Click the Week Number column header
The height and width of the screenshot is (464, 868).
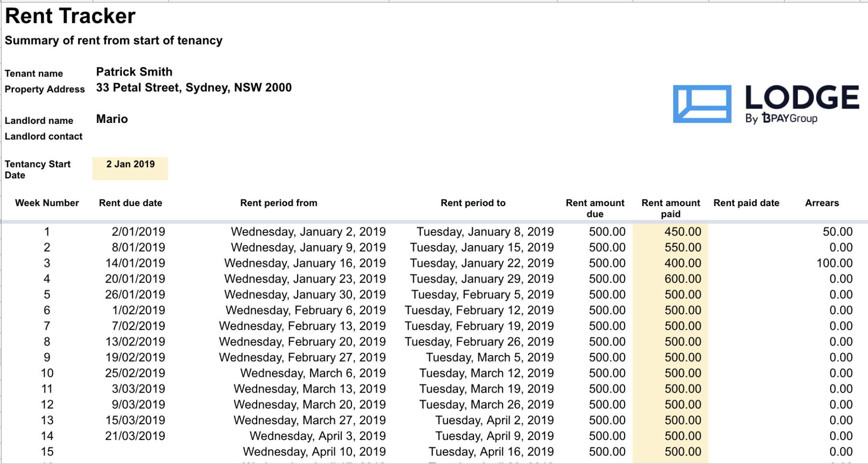point(47,203)
